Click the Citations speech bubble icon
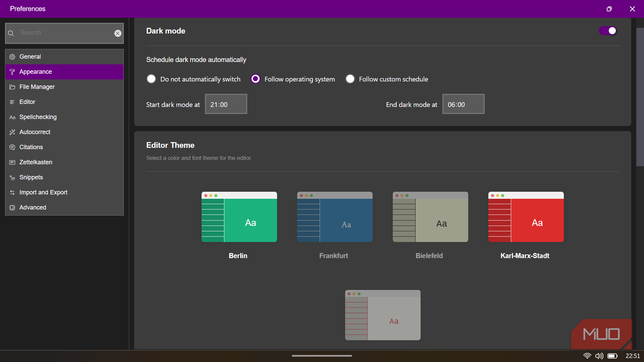This screenshot has width=644, height=362. pos(12,147)
